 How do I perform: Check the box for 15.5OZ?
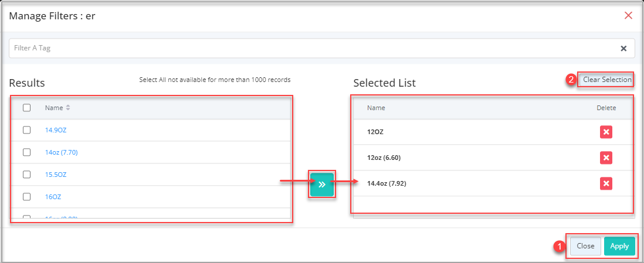pos(27,175)
